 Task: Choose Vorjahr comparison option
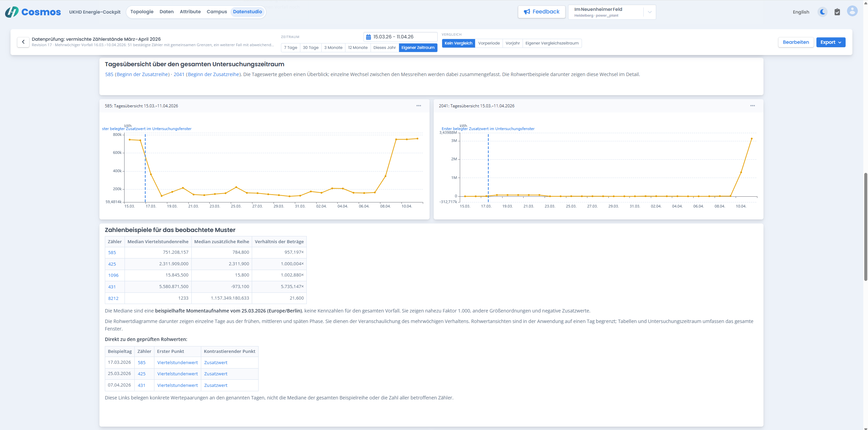512,43
